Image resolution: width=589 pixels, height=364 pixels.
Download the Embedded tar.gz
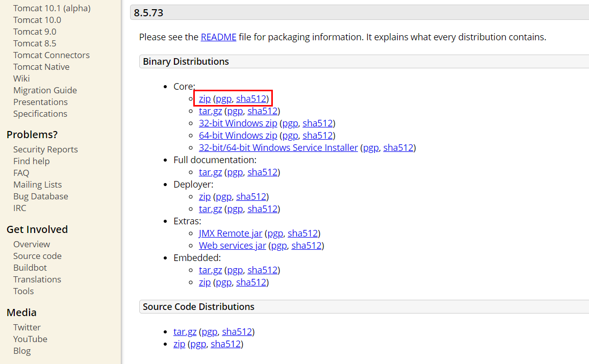210,270
